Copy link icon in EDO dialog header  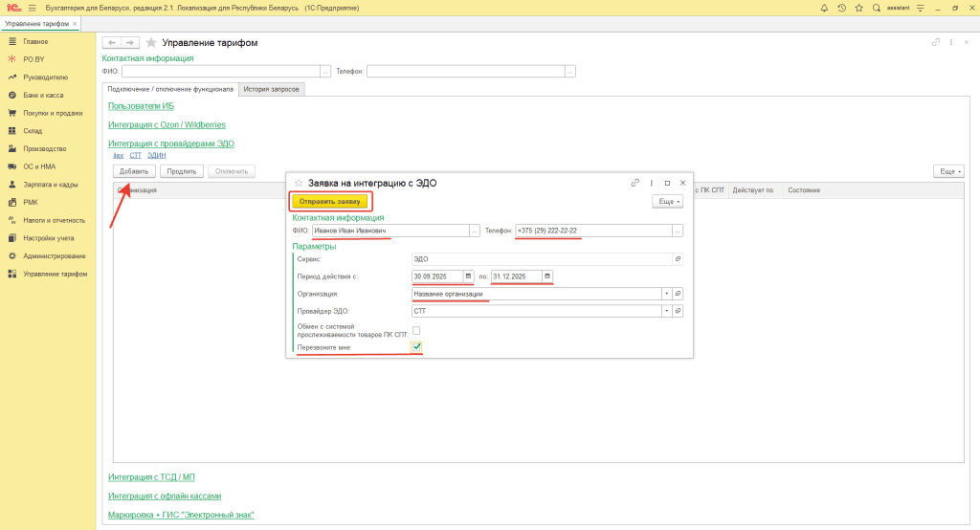[635, 182]
